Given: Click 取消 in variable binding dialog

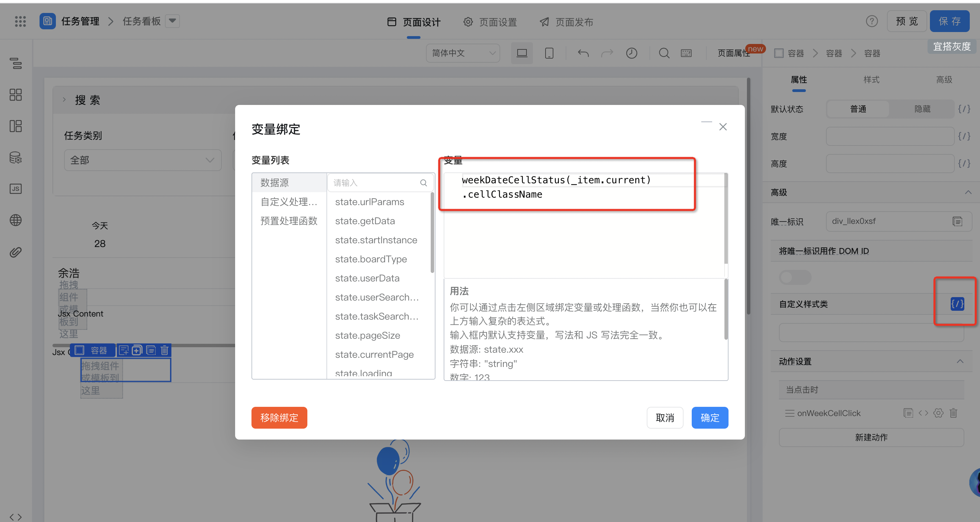Looking at the screenshot, I should click(664, 418).
